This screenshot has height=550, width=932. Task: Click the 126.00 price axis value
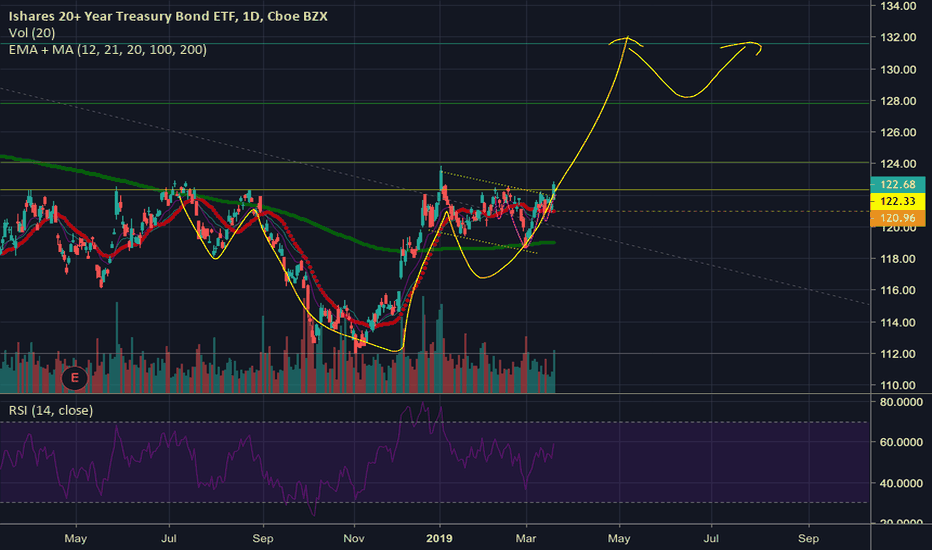[x=898, y=133]
